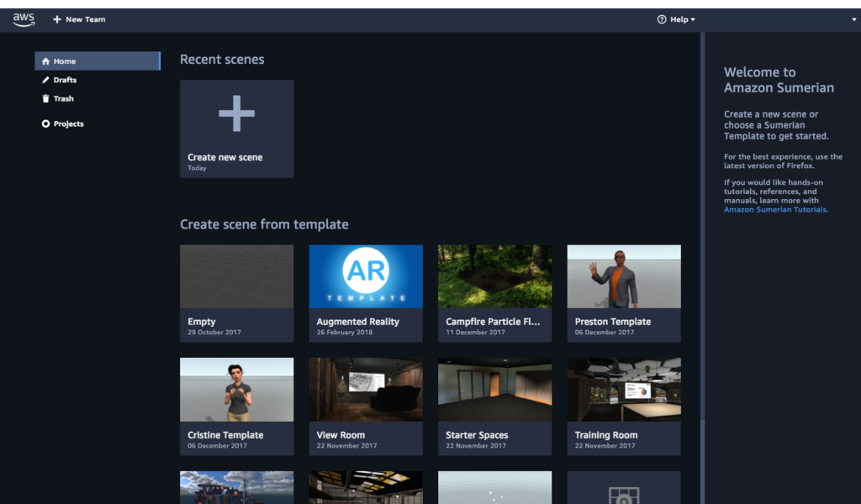Choose the Training Room template thumbnail

pos(624,390)
